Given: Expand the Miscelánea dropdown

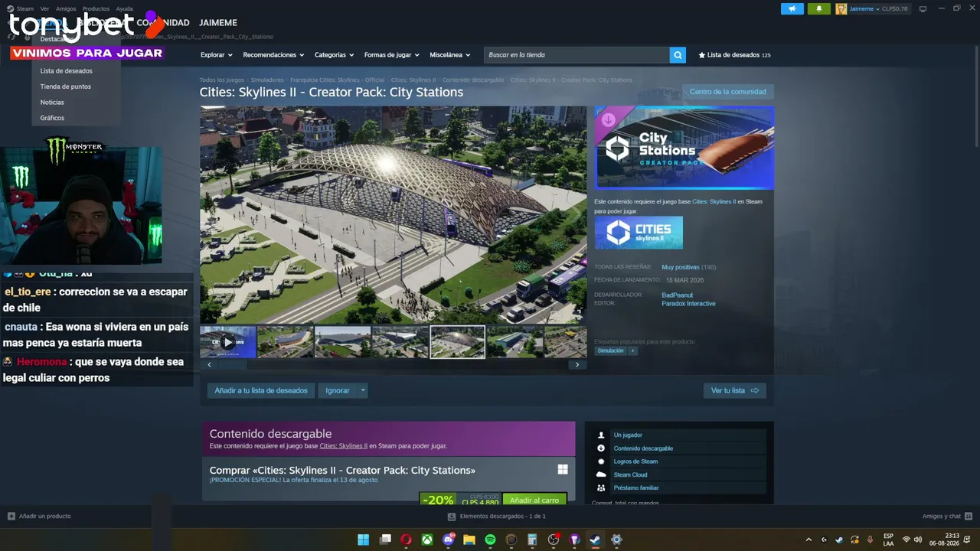Looking at the screenshot, I should pyautogui.click(x=450, y=55).
